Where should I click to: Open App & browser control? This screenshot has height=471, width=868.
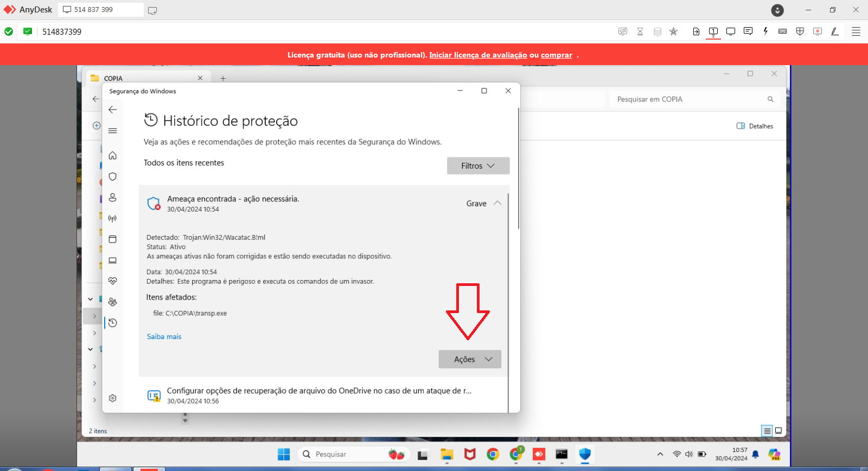(113, 239)
